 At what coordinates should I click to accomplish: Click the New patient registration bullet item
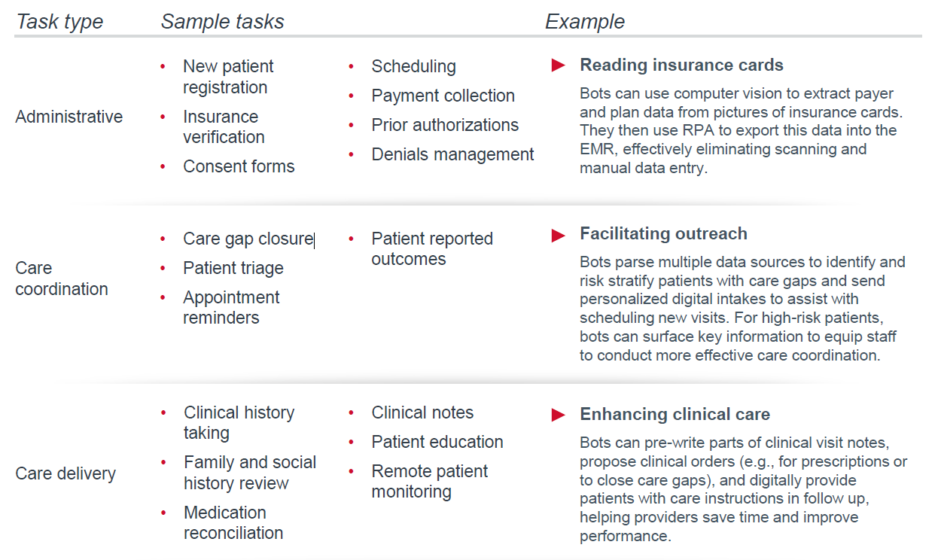[228, 77]
